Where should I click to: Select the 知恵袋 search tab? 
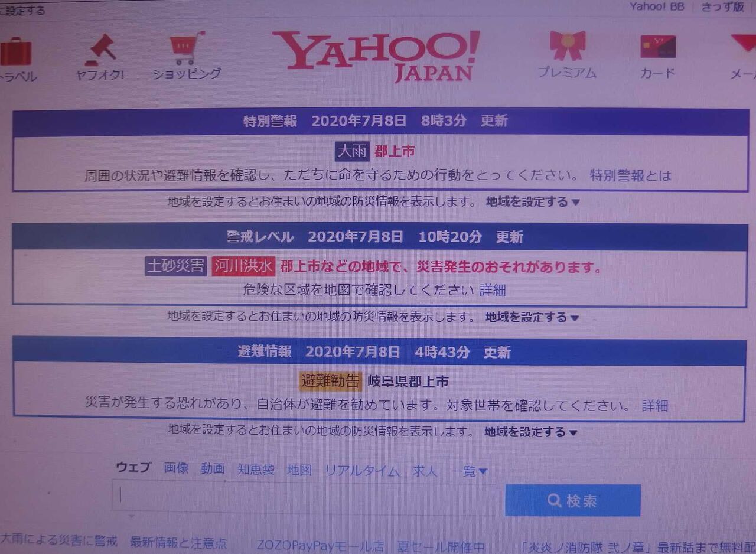256,470
